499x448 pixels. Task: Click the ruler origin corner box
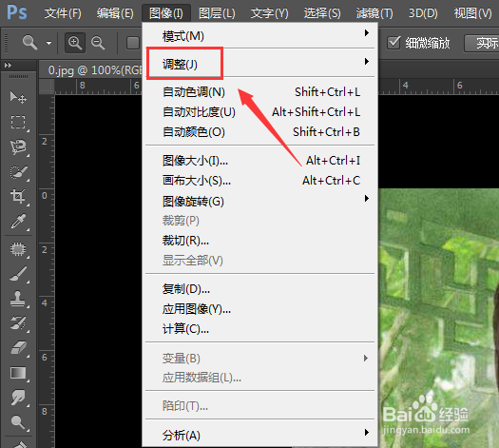pyautogui.click(x=47, y=86)
